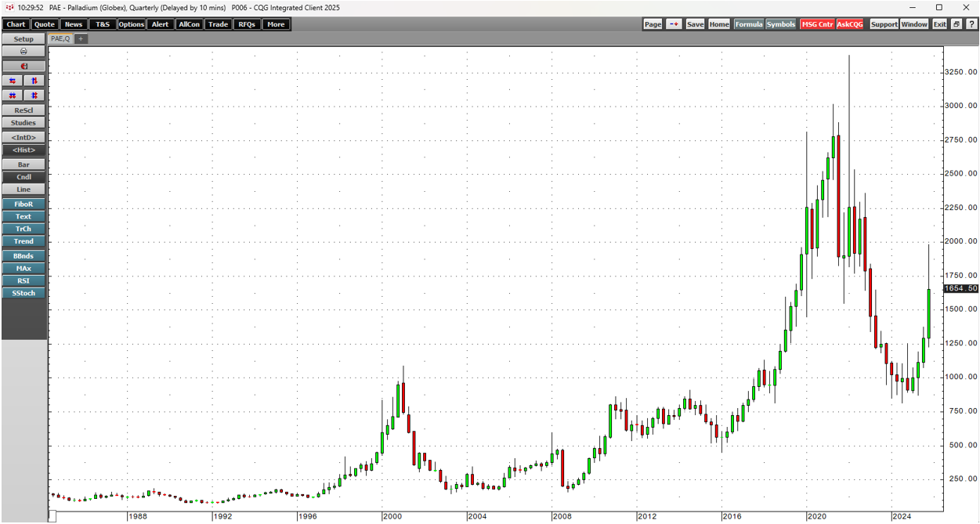
Task: Click the vertical red-blue arrows icon
Action: 34,81
